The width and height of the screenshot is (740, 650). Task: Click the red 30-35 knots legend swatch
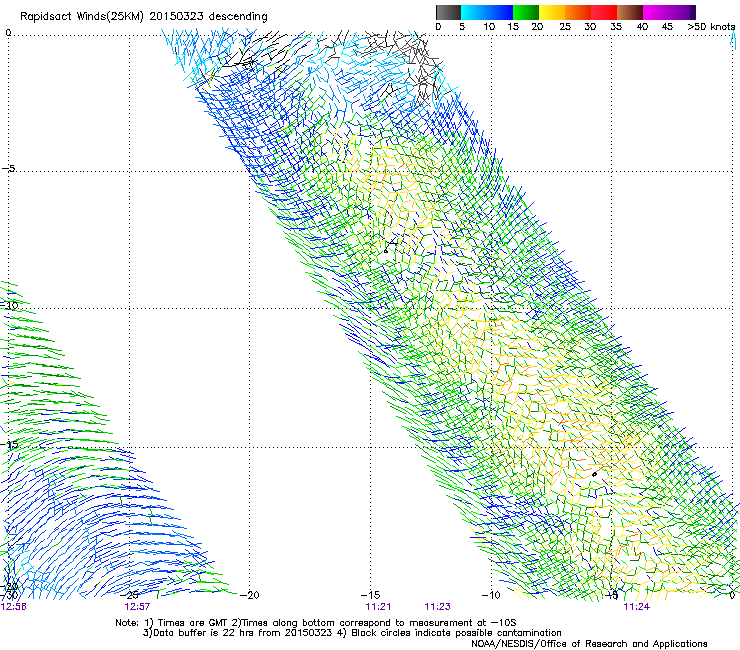point(604,12)
